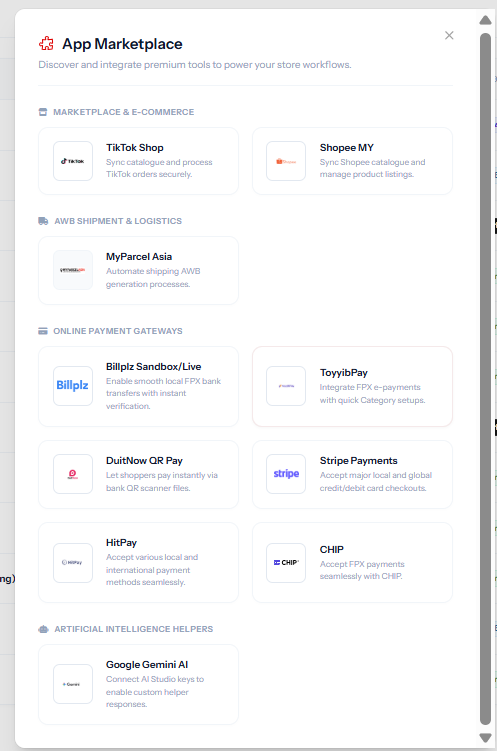Click 'Accept major local and global' description
Viewport: 497px width, 751px height.
376,481
